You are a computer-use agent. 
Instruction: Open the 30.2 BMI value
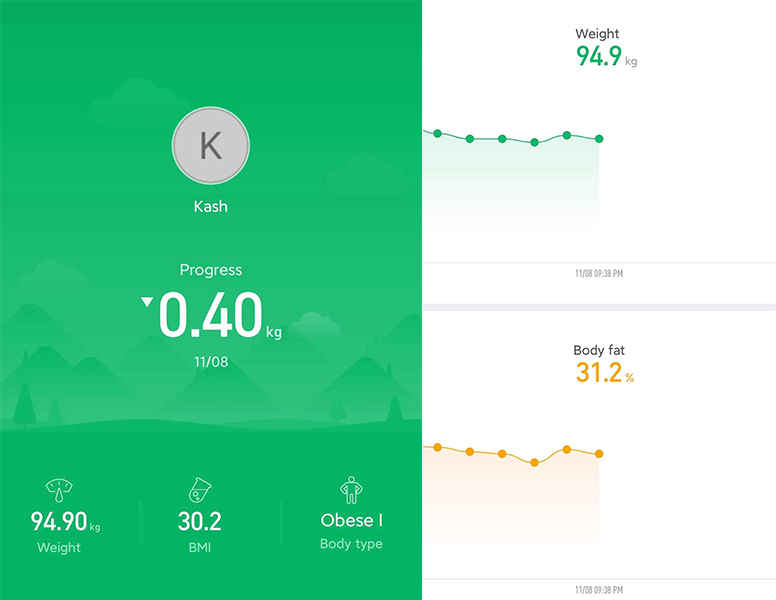click(200, 521)
